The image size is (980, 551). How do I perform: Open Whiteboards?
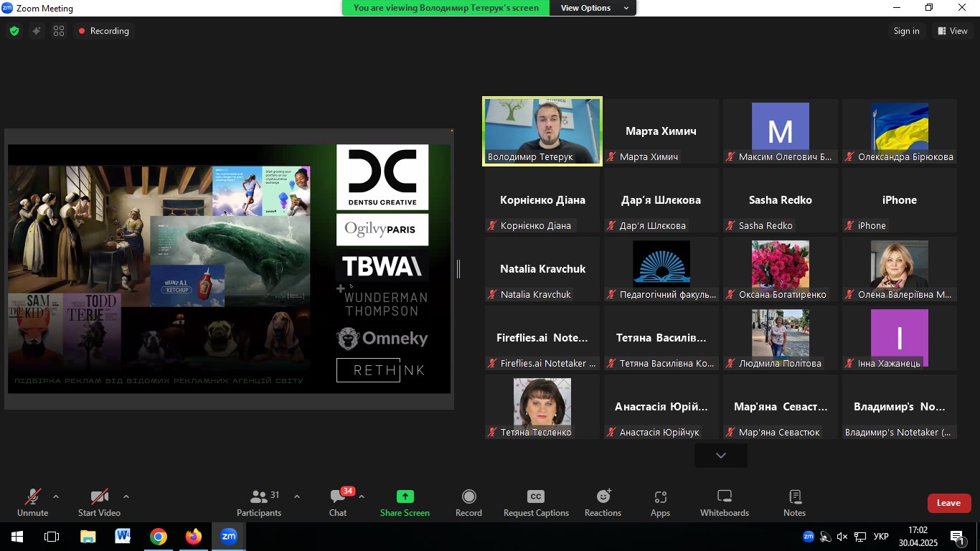(725, 503)
